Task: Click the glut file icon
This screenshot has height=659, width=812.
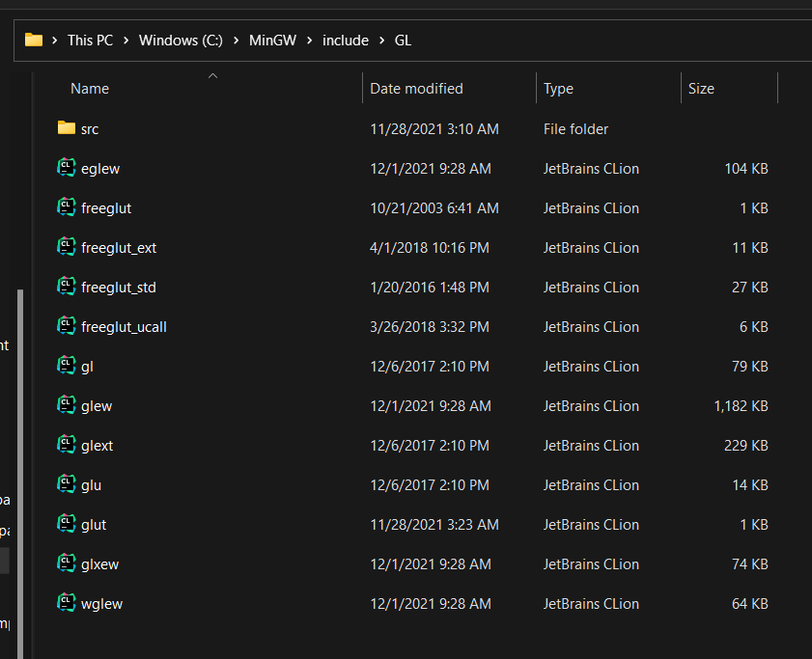Action: (66, 524)
